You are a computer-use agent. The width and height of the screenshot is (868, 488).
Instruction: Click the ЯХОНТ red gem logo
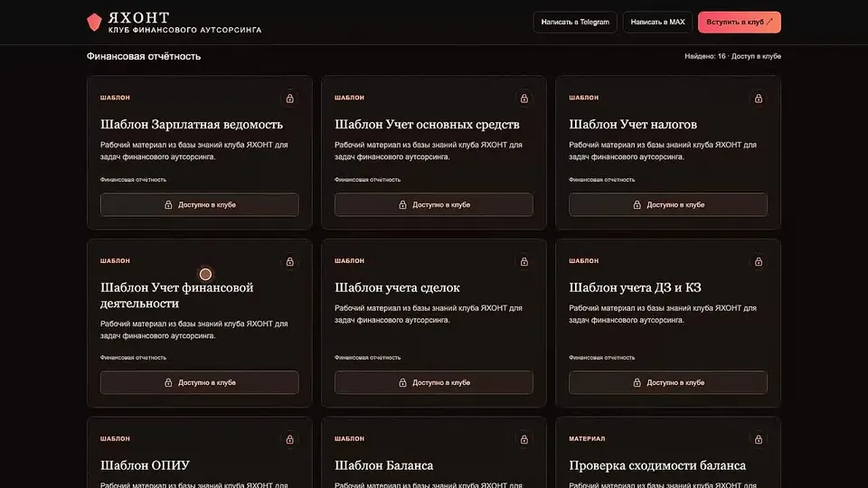point(94,22)
